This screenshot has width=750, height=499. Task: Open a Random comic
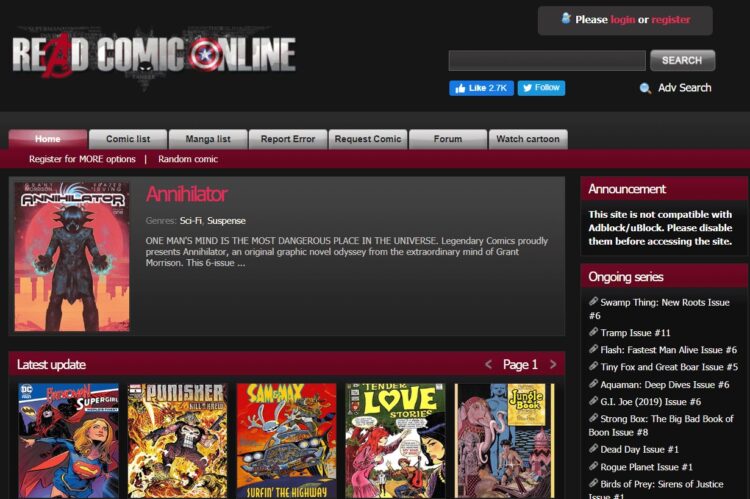point(188,159)
